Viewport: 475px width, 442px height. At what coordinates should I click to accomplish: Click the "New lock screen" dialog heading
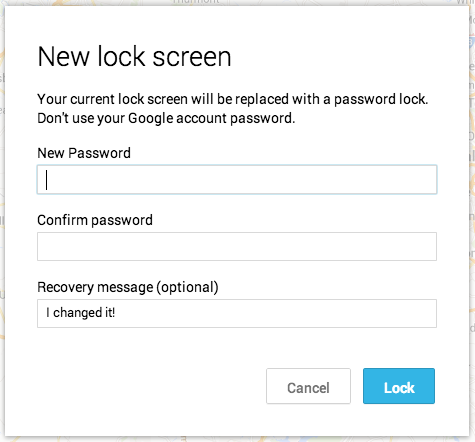pyautogui.click(x=134, y=57)
